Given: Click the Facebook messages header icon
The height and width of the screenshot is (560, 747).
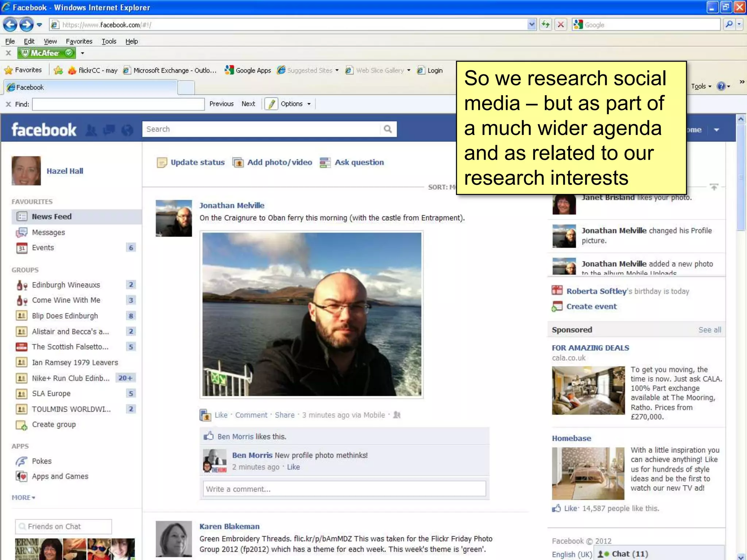Looking at the screenshot, I should 109,130.
